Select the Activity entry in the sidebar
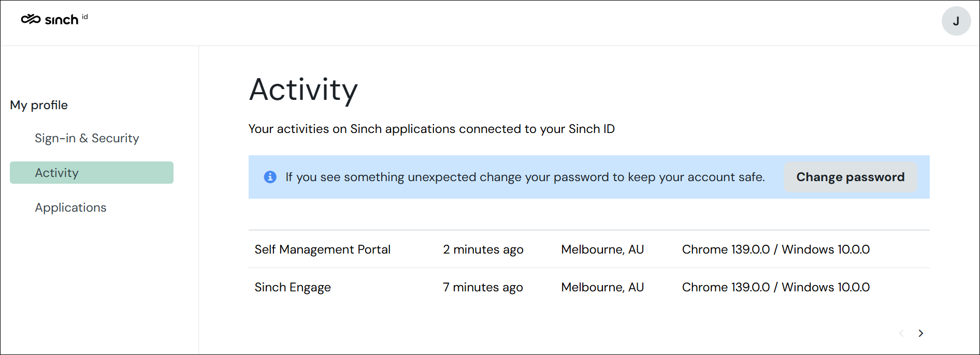 pyautogui.click(x=57, y=172)
